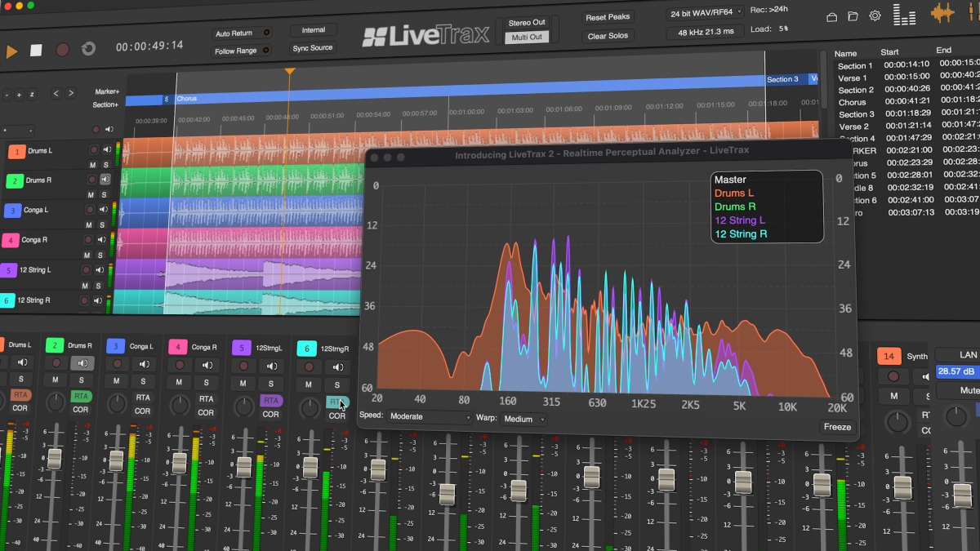Click the Internal sync button
The height and width of the screenshot is (551, 980).
pos(314,30)
